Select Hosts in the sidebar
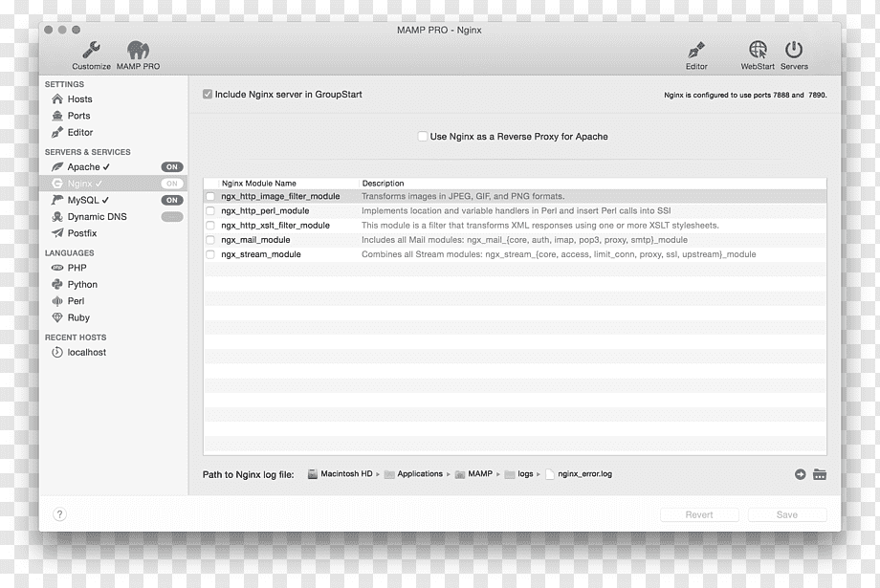This screenshot has height=588, width=880. pos(79,99)
